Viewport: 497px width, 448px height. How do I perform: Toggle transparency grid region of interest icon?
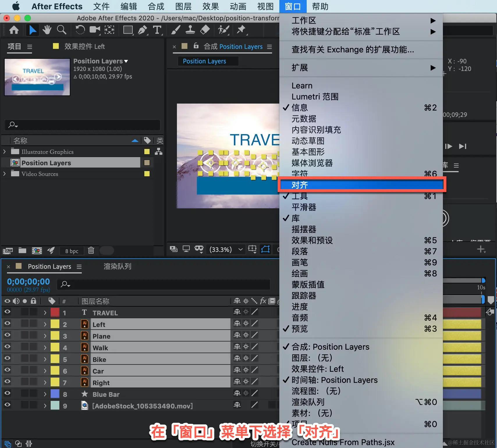coord(252,249)
